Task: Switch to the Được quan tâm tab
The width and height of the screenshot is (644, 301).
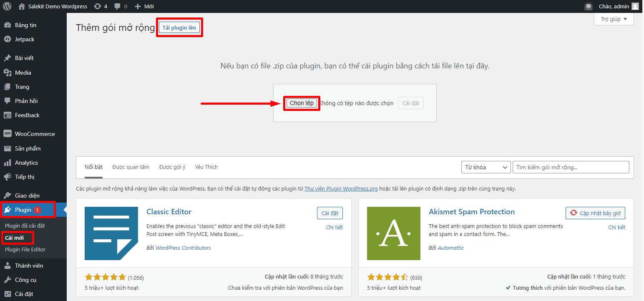Action: click(x=131, y=167)
